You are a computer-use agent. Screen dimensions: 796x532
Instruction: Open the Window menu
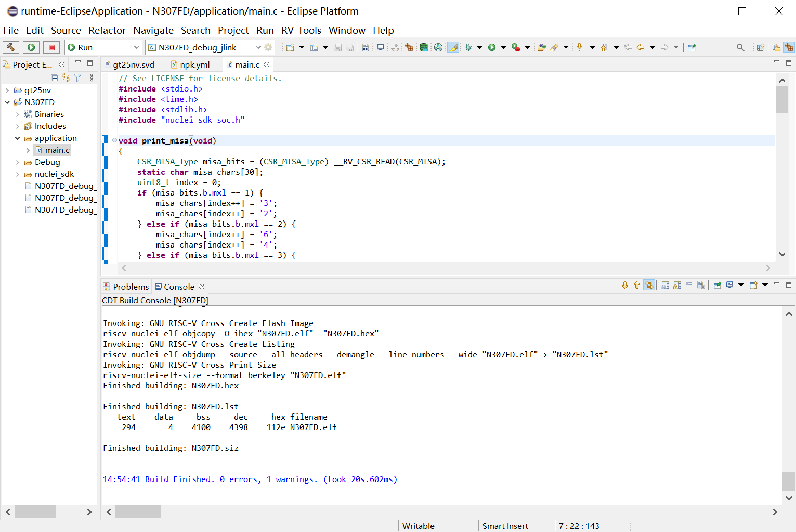pos(347,30)
